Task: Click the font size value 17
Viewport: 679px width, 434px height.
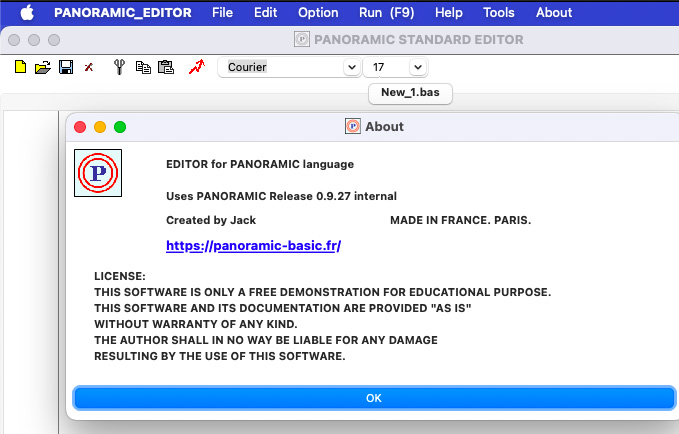Action: click(378, 67)
